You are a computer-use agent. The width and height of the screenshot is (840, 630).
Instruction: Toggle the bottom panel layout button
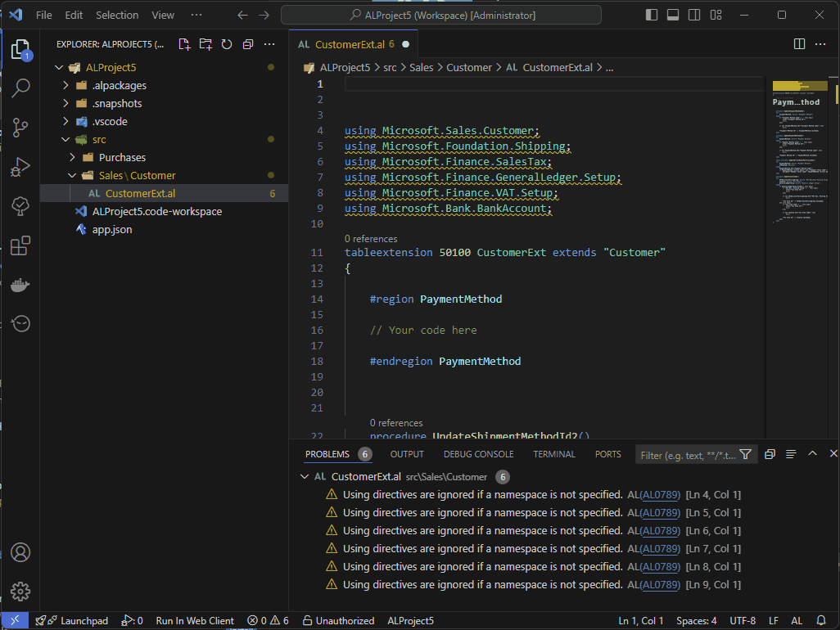[673, 15]
